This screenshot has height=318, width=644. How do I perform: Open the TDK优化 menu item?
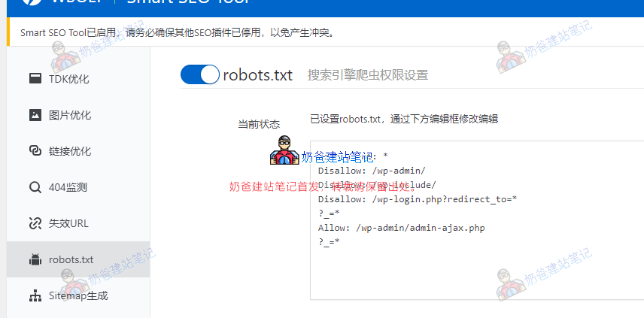[69, 79]
